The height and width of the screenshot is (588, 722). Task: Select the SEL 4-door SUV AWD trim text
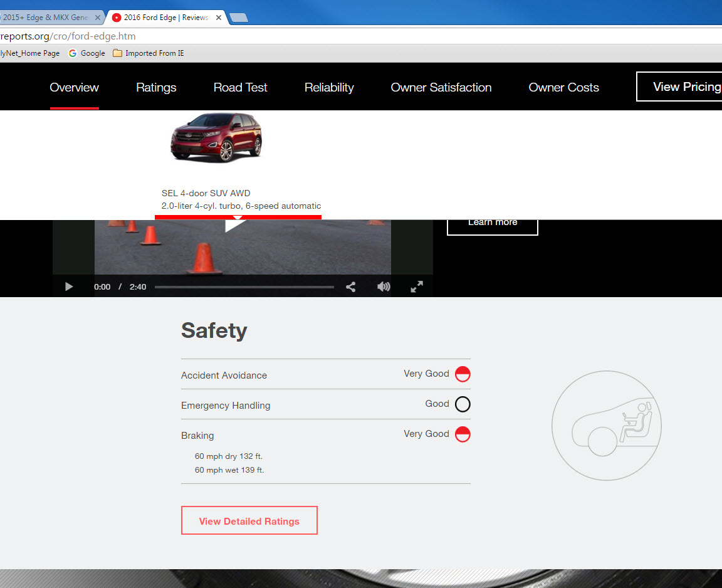tap(206, 193)
